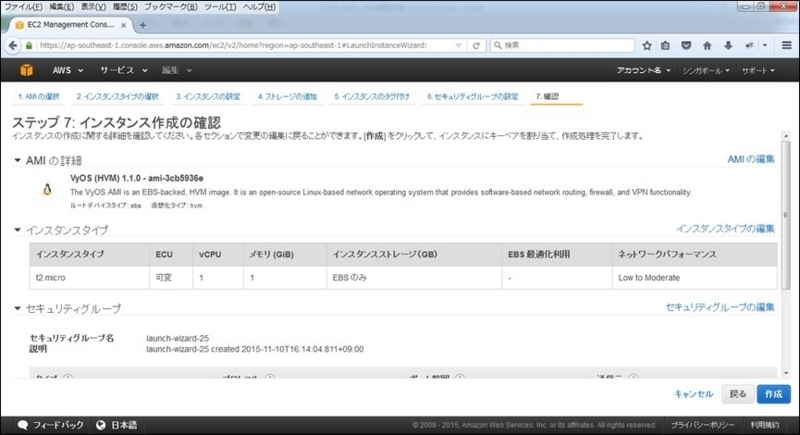Click the 日本語 language selector

click(x=124, y=425)
